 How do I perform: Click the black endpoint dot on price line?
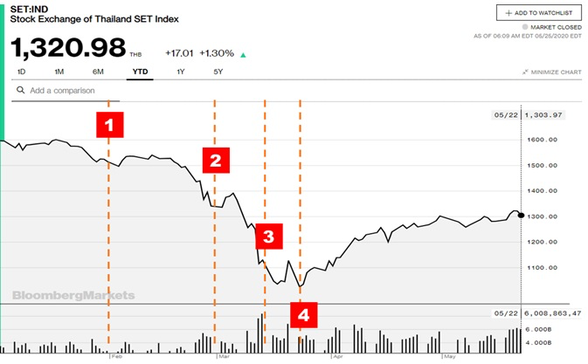(x=521, y=215)
